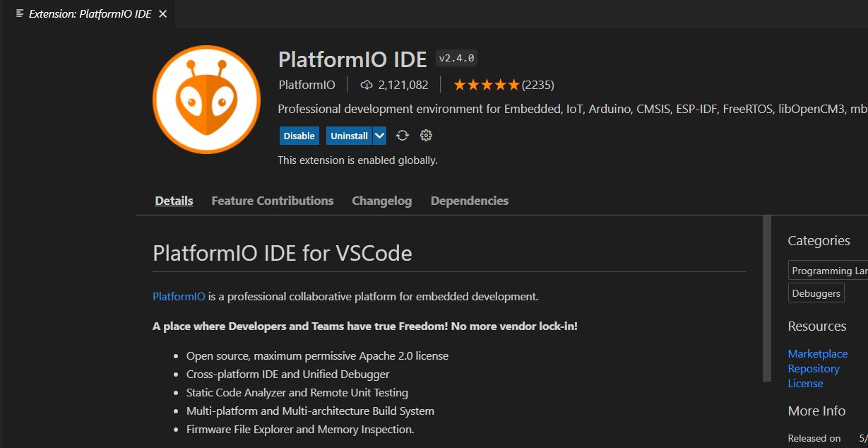
Task: Click 'Static Code Analyzer and Remote Unit Testing'
Action: pos(297,392)
